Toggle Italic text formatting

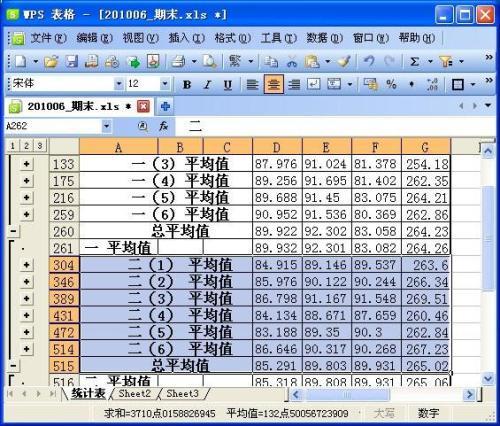point(207,84)
